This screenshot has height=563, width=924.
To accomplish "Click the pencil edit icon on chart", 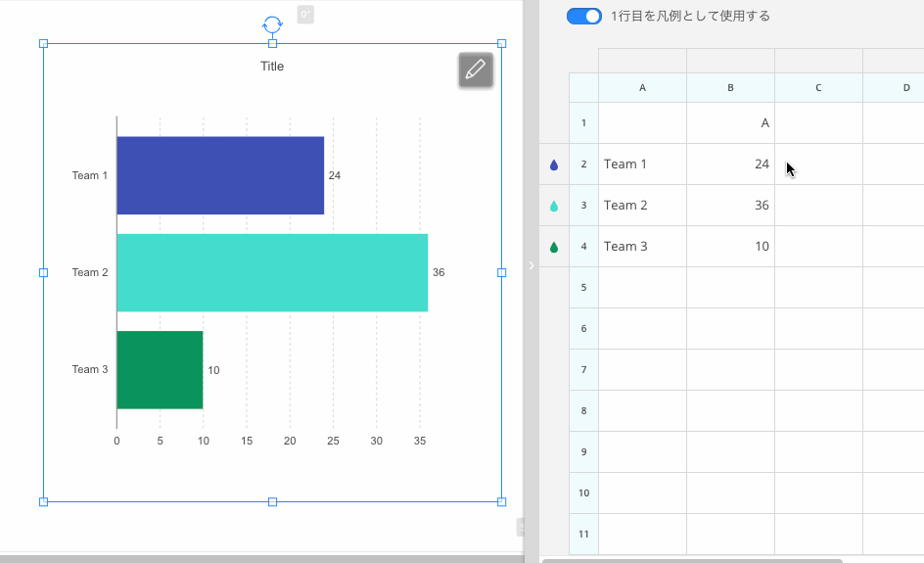I will pyautogui.click(x=476, y=70).
